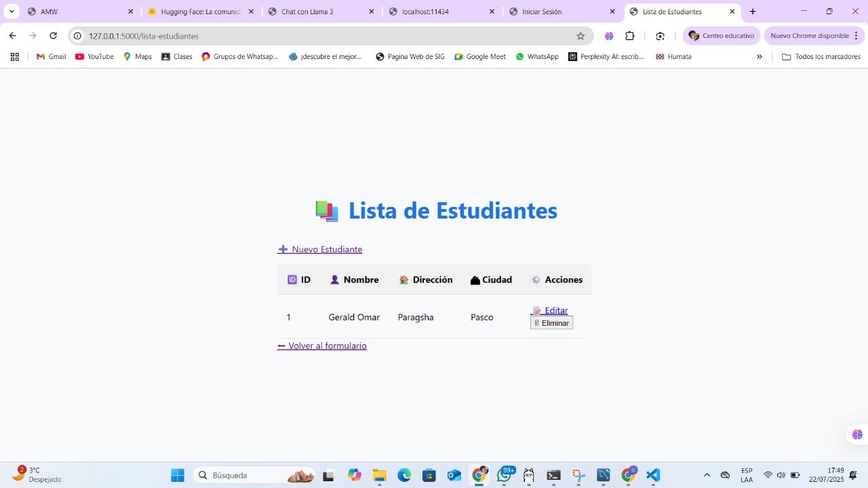This screenshot has width=868, height=488.
Task: Switch to the Hugging Face tab
Action: [x=201, y=12]
